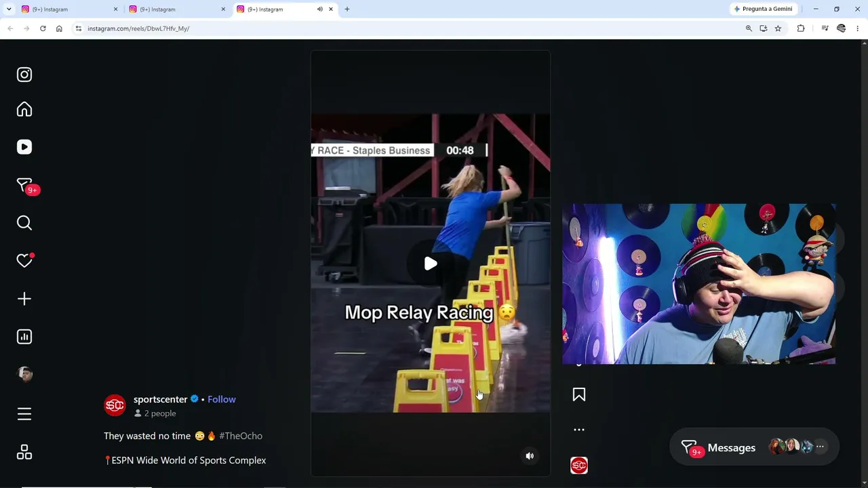Open ESPN Wide World of Sports Complex location
Viewport: 868px width, 488px height.
tap(189, 460)
